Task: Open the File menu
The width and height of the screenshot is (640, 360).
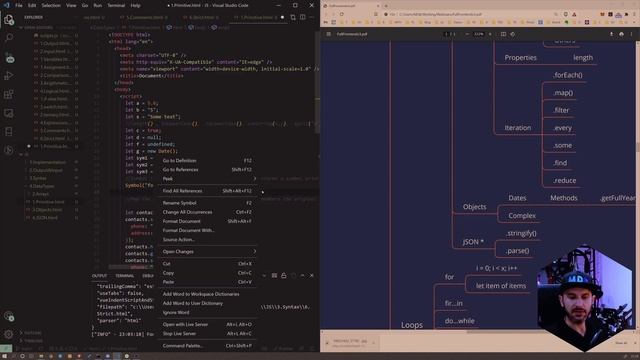Action: point(19,5)
